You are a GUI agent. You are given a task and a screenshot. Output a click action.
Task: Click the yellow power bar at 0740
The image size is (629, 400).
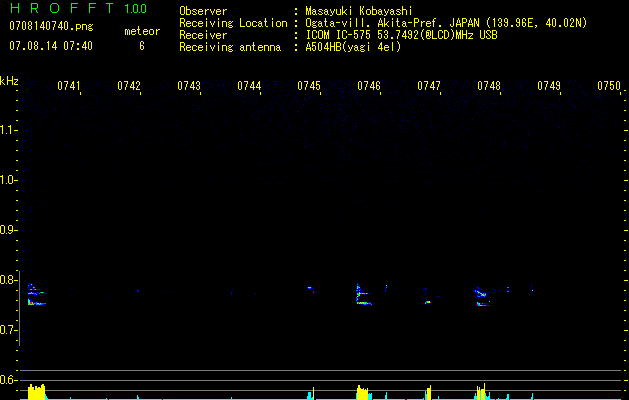pyautogui.click(x=37, y=392)
